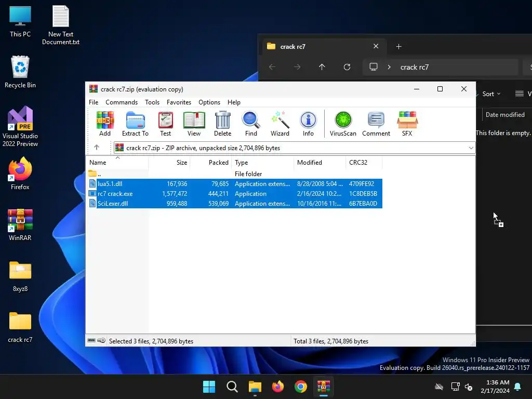The width and height of the screenshot is (532, 399).
Task: Close the crack rc7 Explorer tab
Action: 376,46
